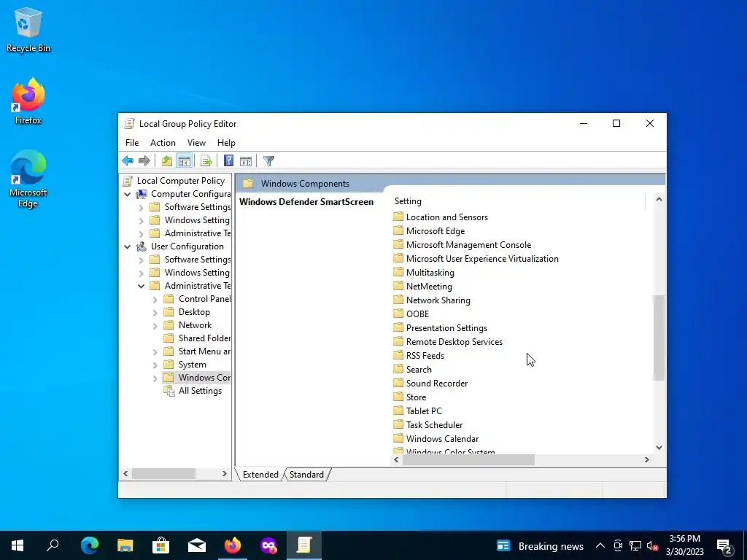
Task: Open Mail app in taskbar
Action: coord(197,545)
